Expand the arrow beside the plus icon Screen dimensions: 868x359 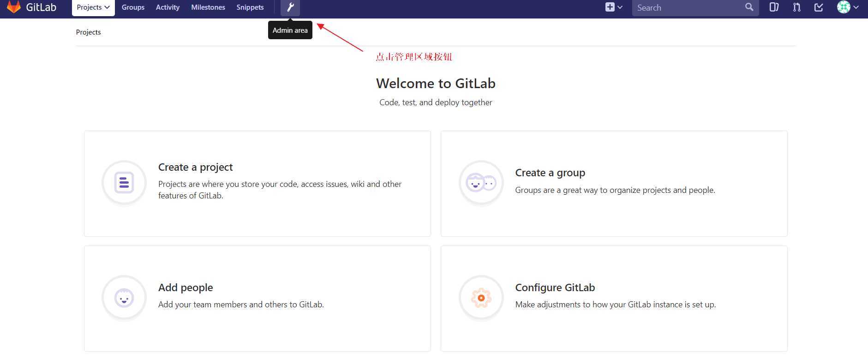click(x=620, y=7)
